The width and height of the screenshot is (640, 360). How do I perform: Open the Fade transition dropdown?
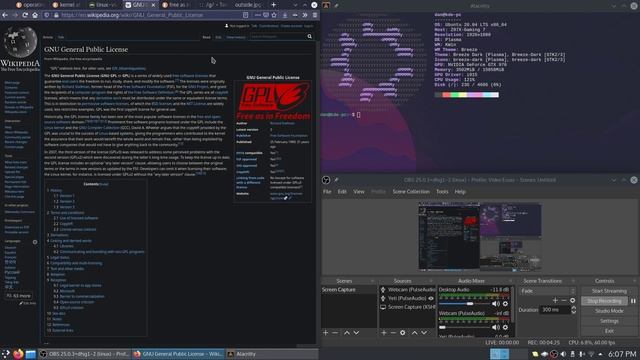[547, 291]
